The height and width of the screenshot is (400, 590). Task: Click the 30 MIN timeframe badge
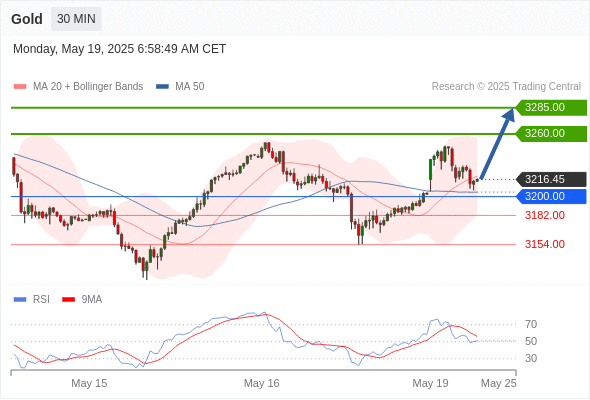pyautogui.click(x=76, y=19)
